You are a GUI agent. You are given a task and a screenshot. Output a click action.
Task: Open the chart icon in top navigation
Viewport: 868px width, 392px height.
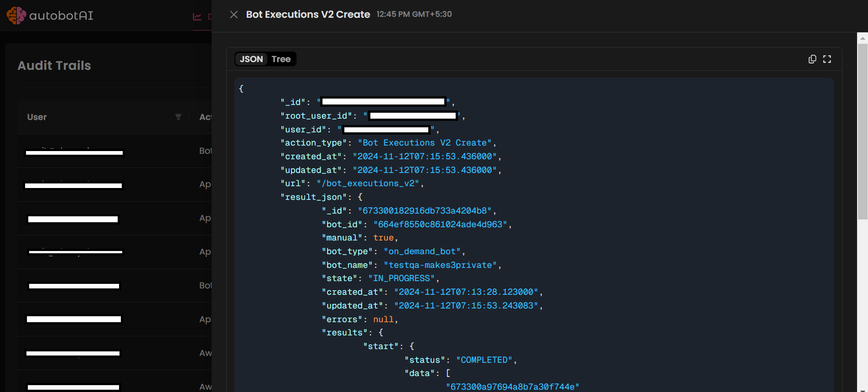(x=198, y=17)
